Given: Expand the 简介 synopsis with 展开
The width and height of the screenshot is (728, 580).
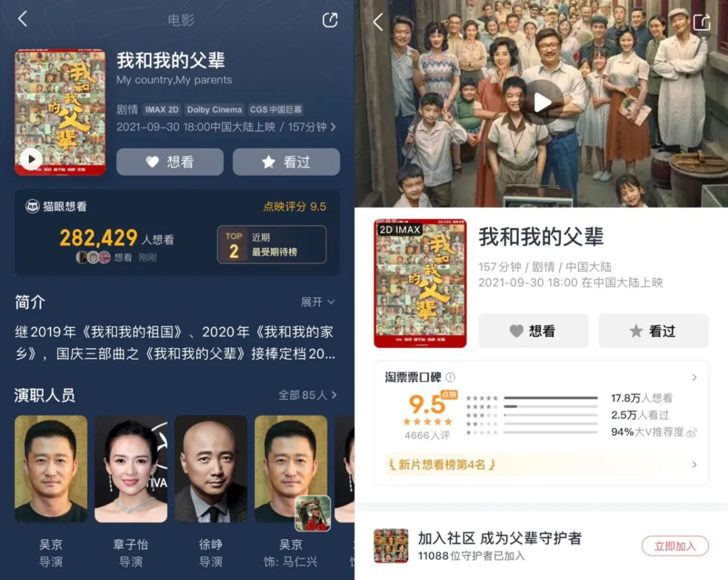Looking at the screenshot, I should click(317, 302).
